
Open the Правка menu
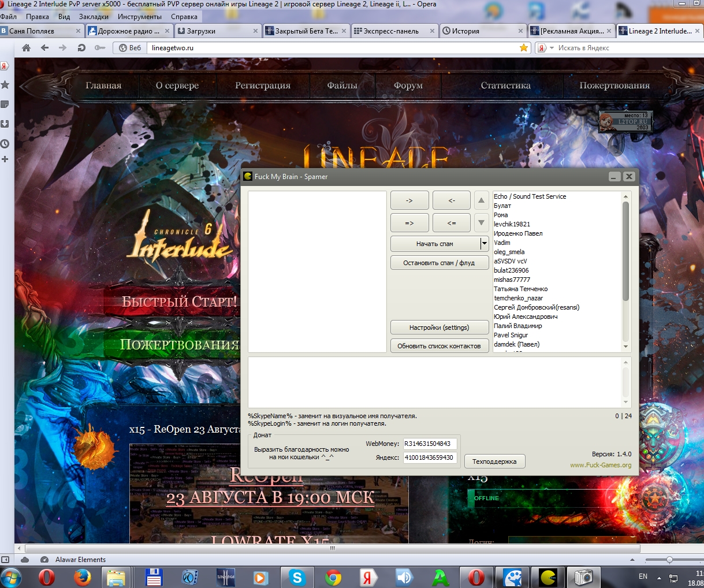point(38,17)
